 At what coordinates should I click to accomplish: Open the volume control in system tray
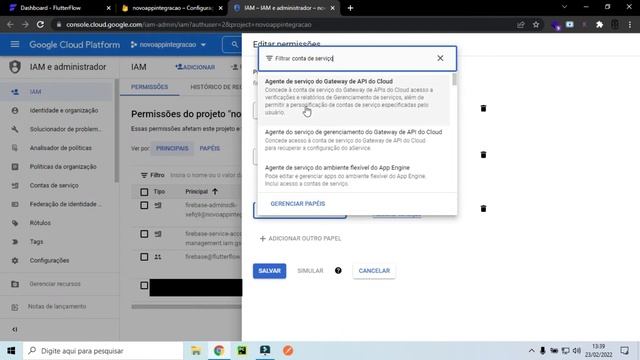click(576, 351)
